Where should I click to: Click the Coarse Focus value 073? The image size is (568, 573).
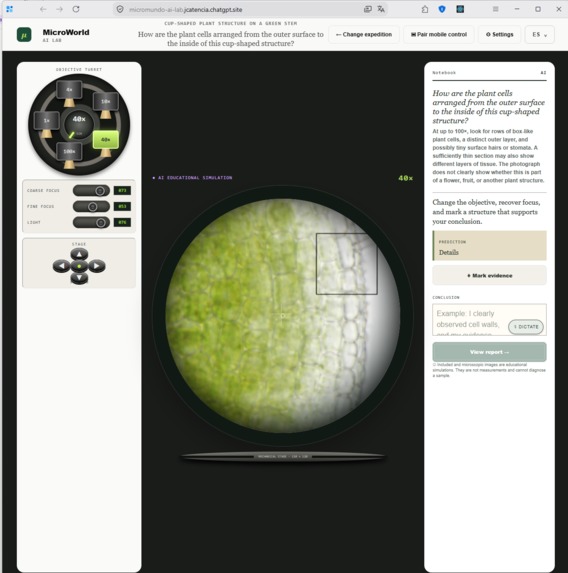122,190
